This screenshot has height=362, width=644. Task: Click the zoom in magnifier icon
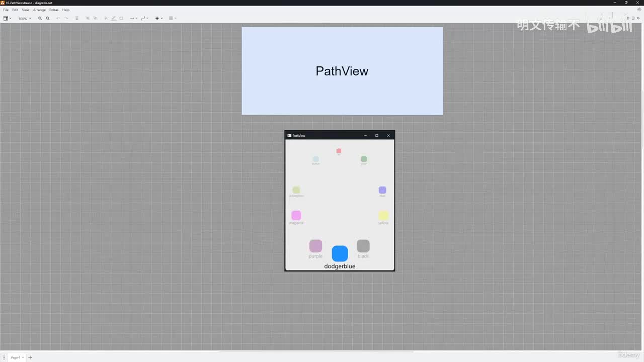click(40, 19)
